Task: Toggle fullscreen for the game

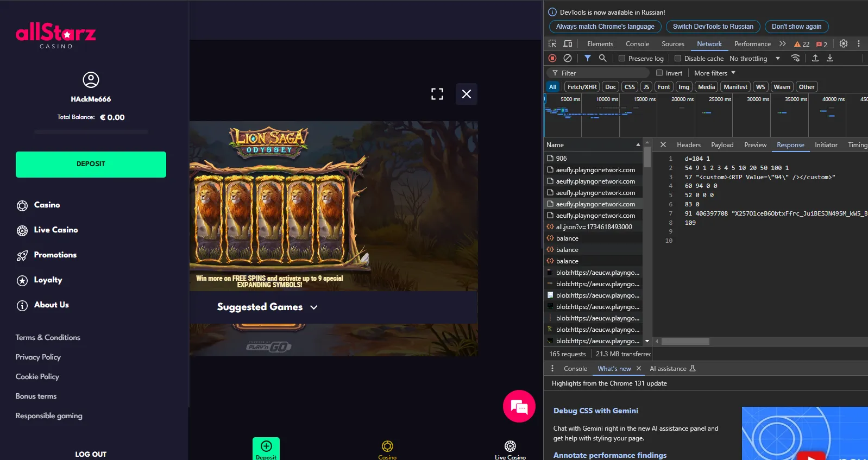Action: click(x=437, y=94)
